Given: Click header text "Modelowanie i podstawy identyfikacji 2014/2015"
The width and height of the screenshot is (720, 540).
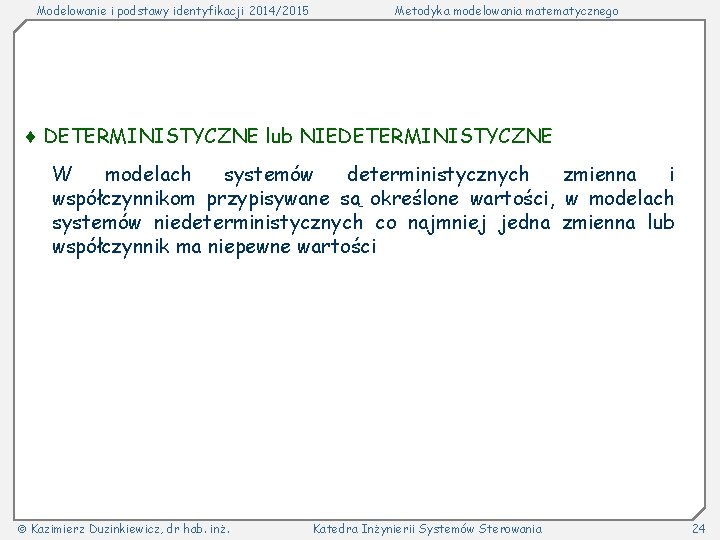Looking at the screenshot, I should pyautogui.click(x=173, y=11).
